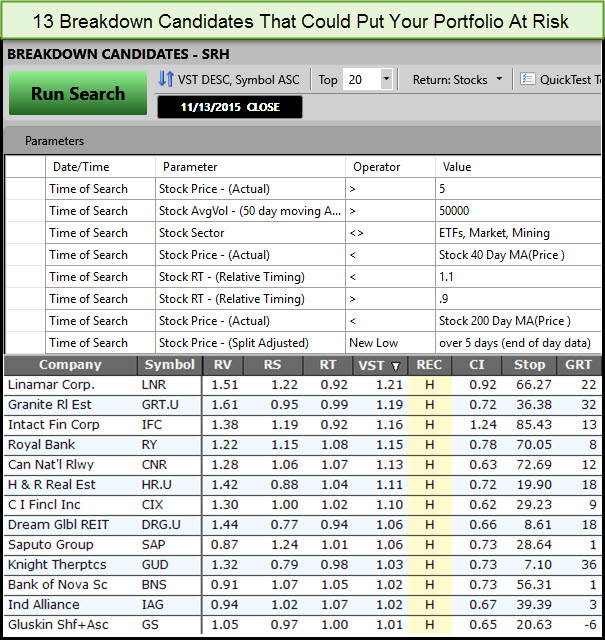Sort by the Stop column header

pos(529,365)
